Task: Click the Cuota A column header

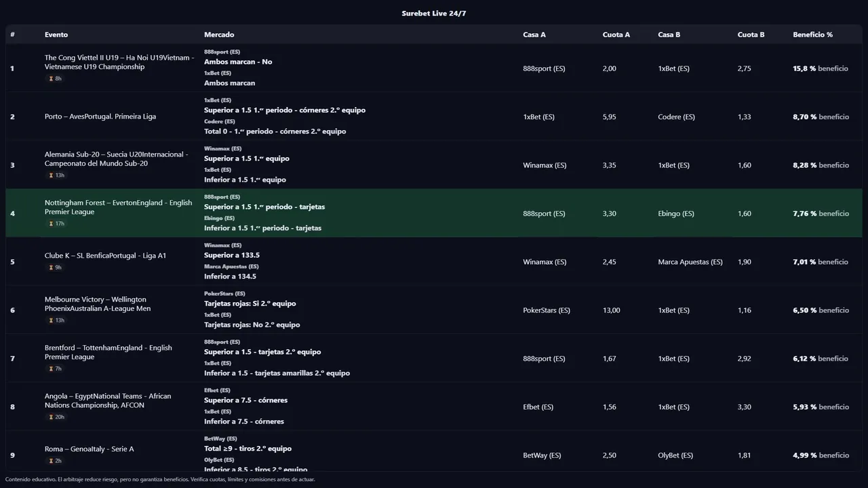Action: tap(616, 35)
